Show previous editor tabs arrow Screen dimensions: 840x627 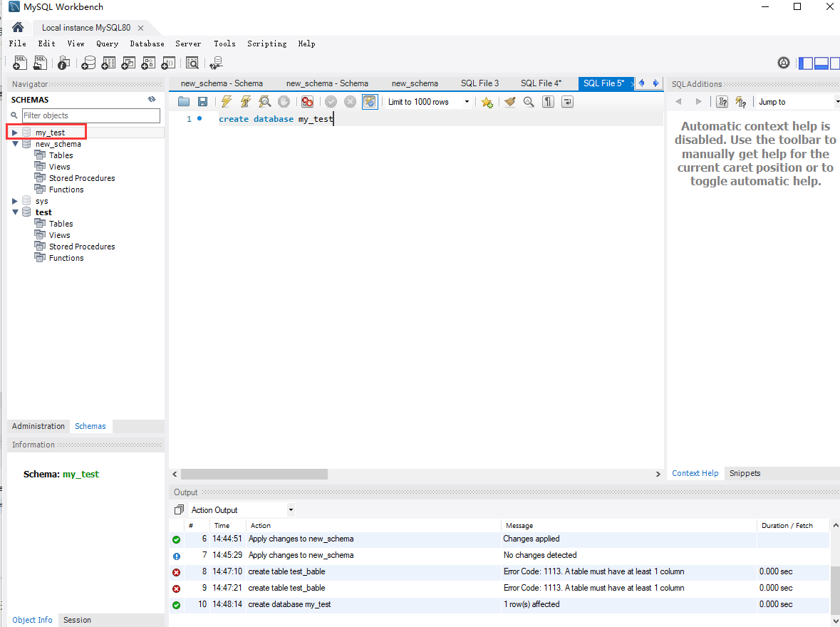coord(642,83)
